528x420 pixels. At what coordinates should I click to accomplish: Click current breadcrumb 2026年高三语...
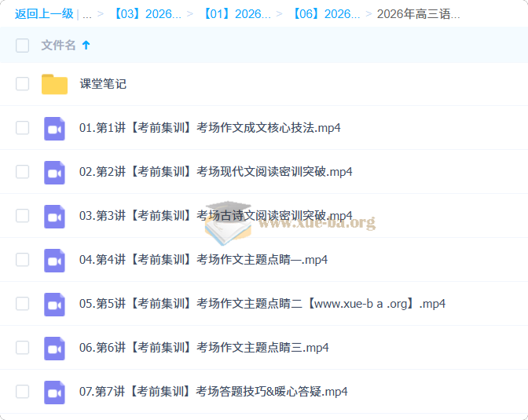coord(418,14)
